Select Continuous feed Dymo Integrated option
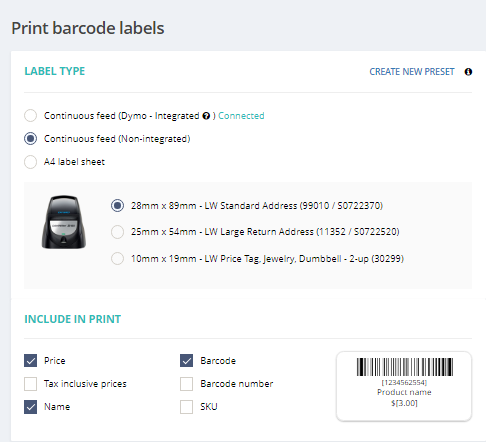This screenshot has height=442, width=486. pyautogui.click(x=30, y=116)
